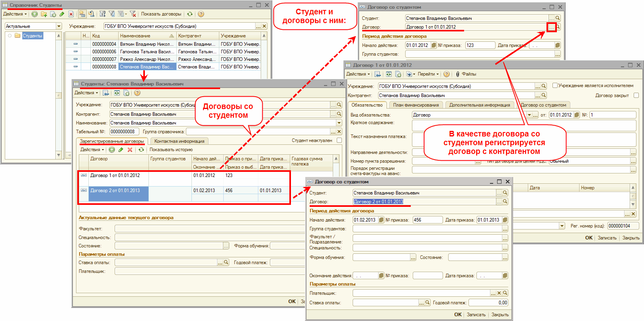Click Записать in Договор со студентом Договор 2 window
This screenshot has height=321, width=644.
coord(476,315)
